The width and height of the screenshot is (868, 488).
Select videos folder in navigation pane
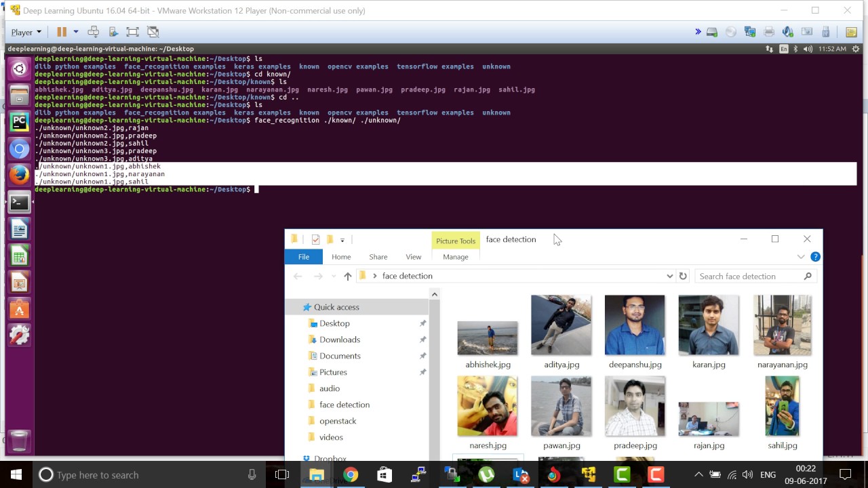tap(331, 437)
